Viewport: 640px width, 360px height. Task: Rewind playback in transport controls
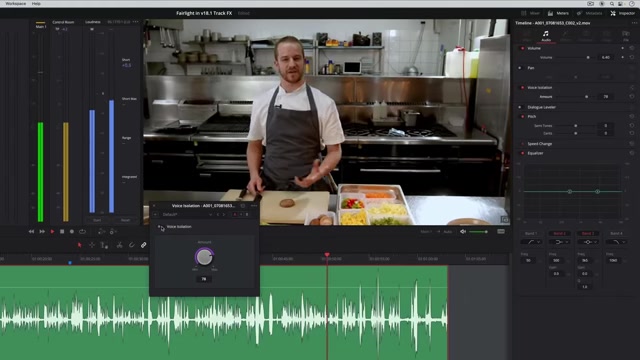(31, 231)
